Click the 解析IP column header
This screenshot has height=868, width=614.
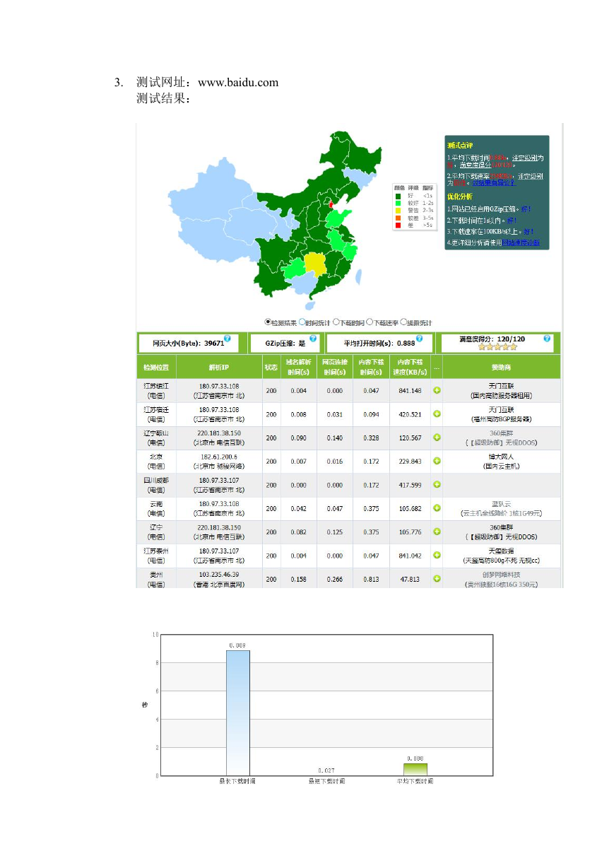pos(219,368)
